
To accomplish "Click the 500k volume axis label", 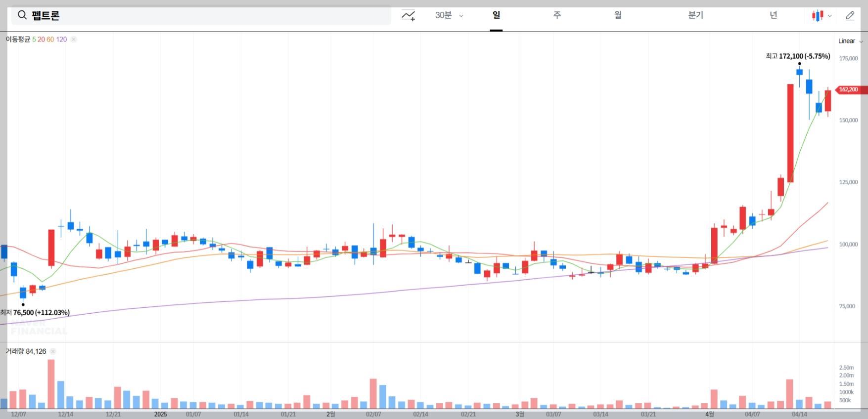I will (845, 401).
